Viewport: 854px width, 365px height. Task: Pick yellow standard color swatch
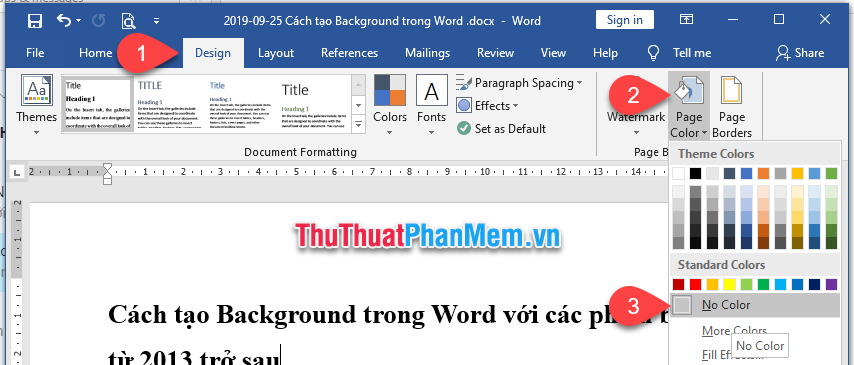click(x=729, y=284)
